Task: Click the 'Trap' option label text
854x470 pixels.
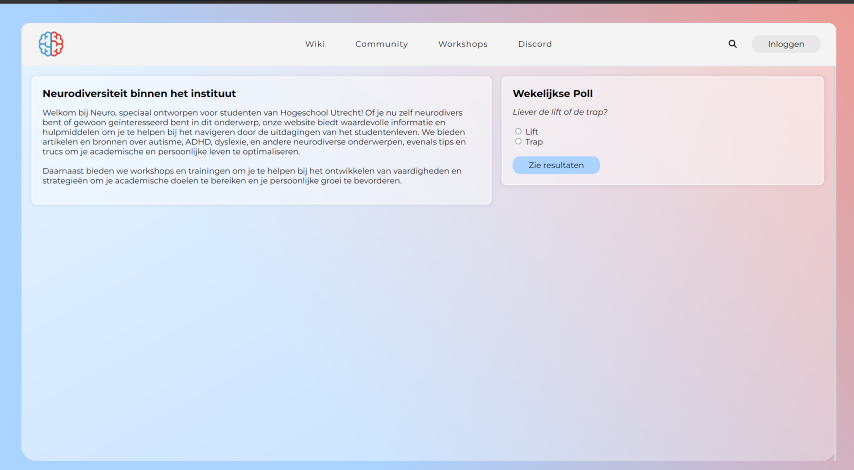Action: [533, 141]
